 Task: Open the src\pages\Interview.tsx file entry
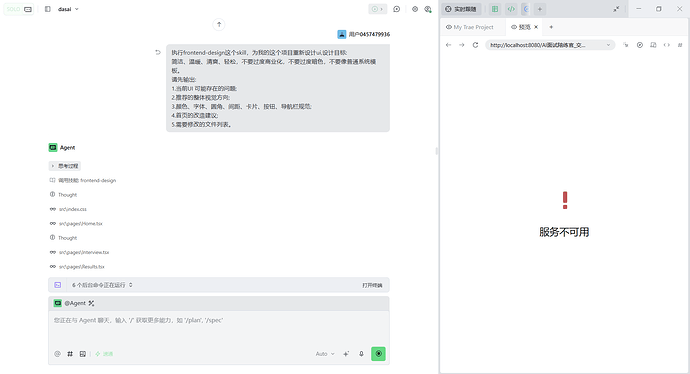[x=79, y=252]
